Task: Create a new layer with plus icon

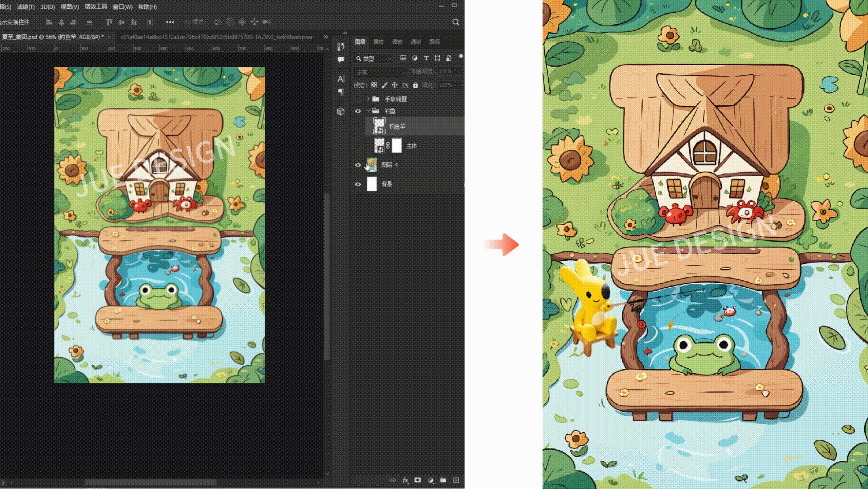Action: tap(456, 480)
